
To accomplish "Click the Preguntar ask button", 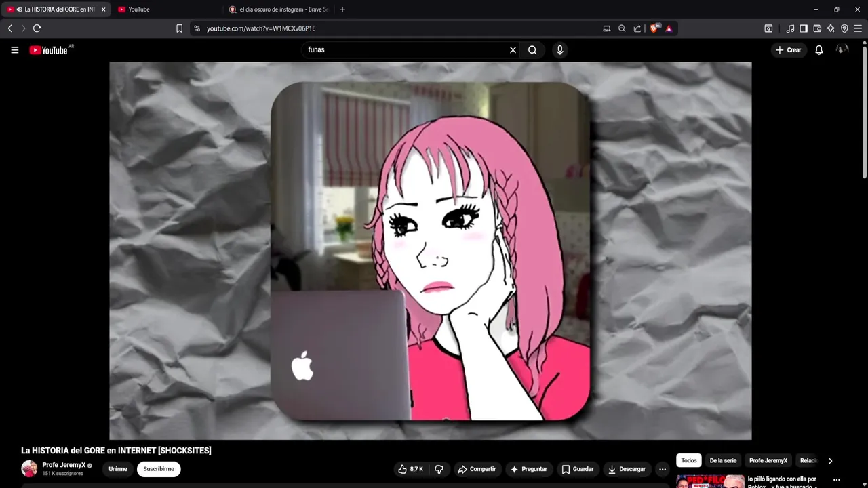I will [x=529, y=469].
